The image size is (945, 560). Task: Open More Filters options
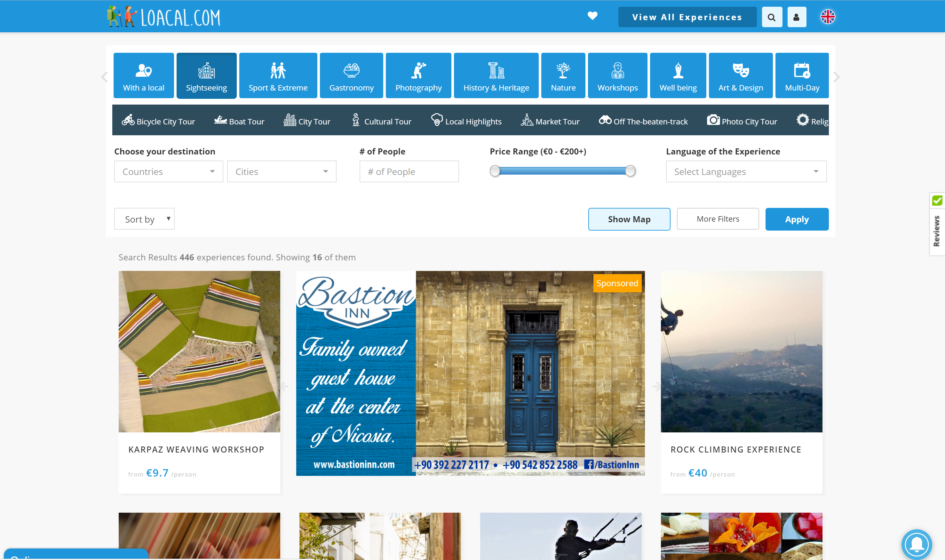coord(718,219)
